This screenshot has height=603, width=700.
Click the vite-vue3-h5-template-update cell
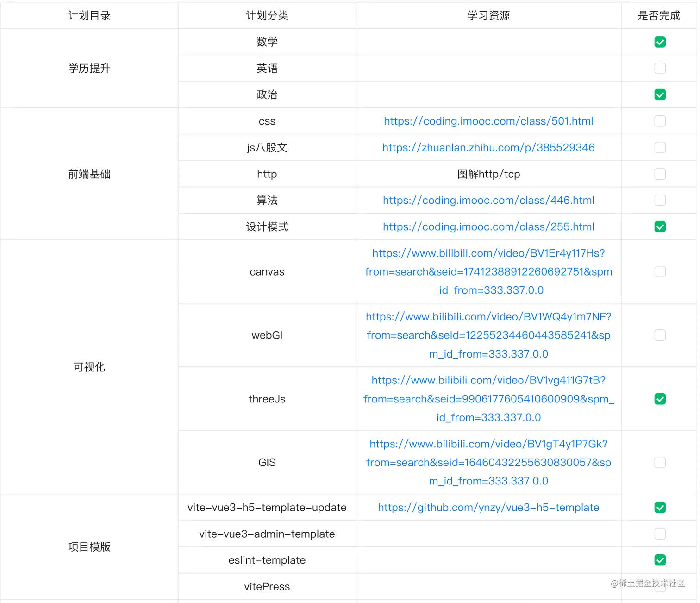pyautogui.click(x=267, y=508)
